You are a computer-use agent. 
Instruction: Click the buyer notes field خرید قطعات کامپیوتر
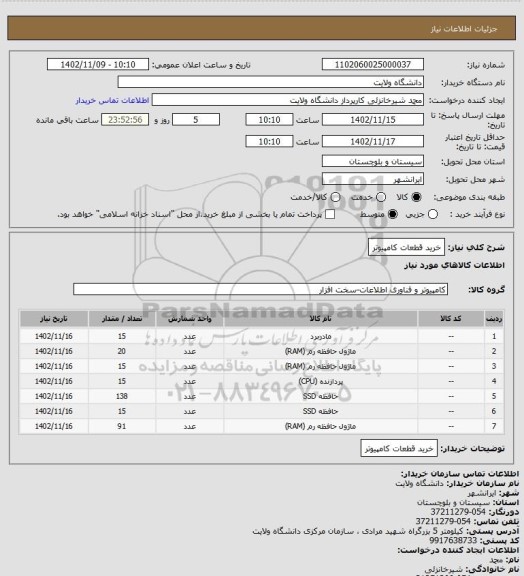[x=399, y=449]
